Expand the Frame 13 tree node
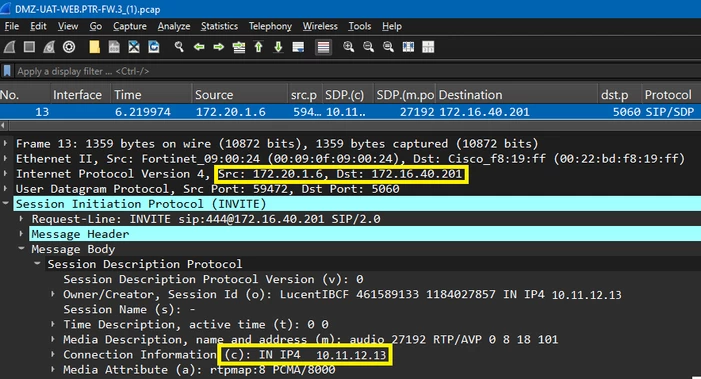This screenshot has width=701, height=379. coord(5,143)
